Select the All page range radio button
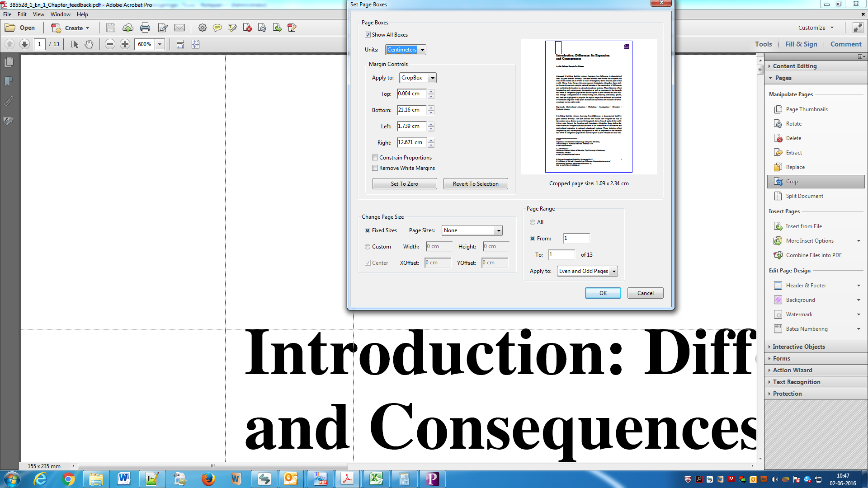 pos(533,222)
